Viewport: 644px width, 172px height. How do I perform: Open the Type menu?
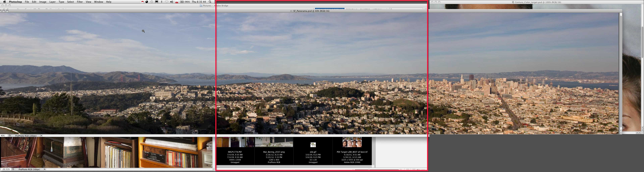click(x=61, y=2)
